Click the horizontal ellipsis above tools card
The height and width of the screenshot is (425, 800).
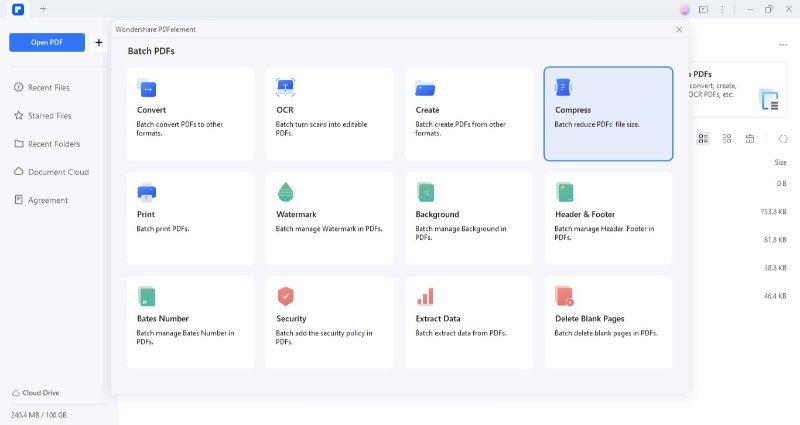click(783, 45)
